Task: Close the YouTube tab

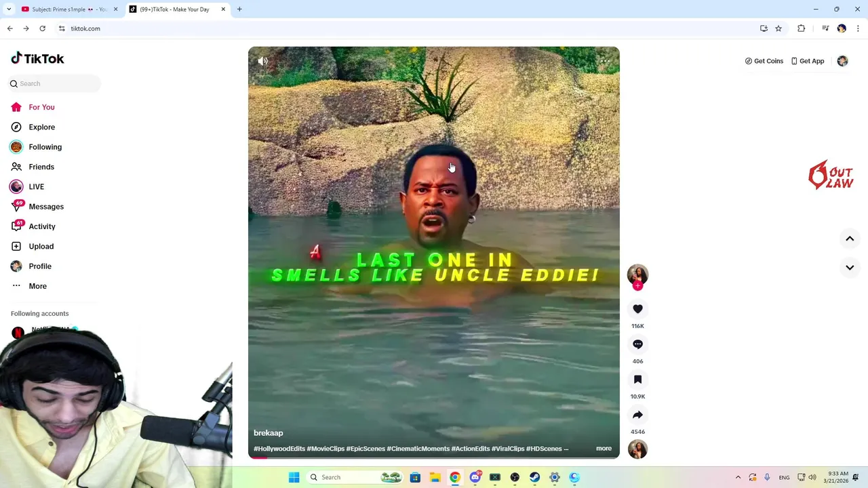Action: [x=115, y=9]
